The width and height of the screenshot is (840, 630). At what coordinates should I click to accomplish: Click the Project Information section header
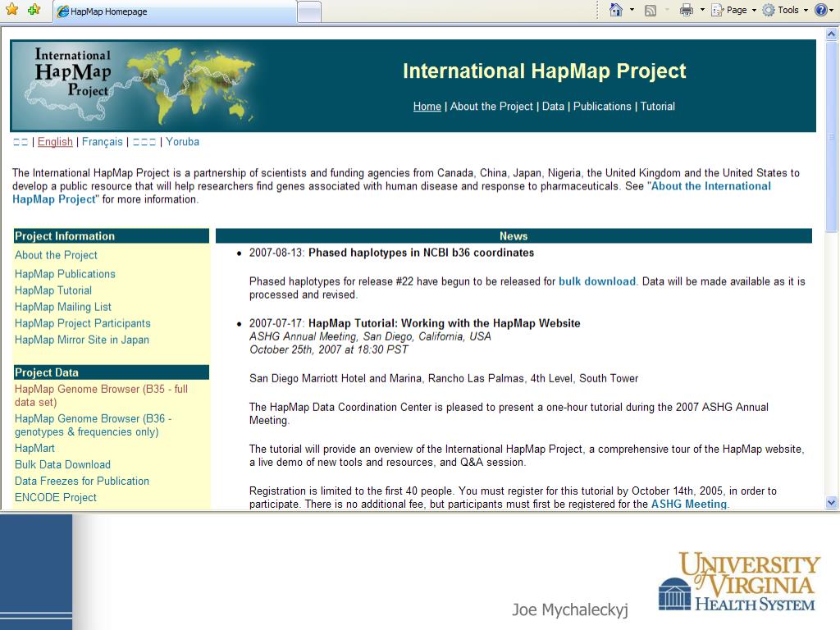(x=112, y=235)
